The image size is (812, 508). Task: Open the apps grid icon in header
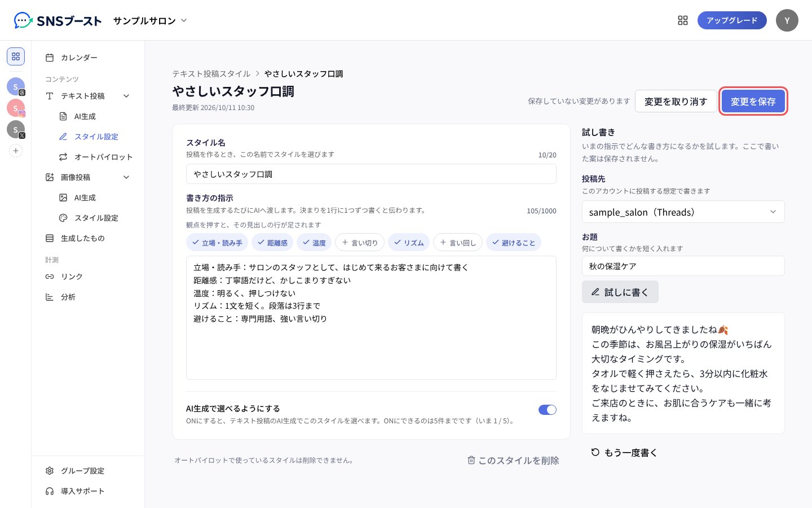(683, 20)
